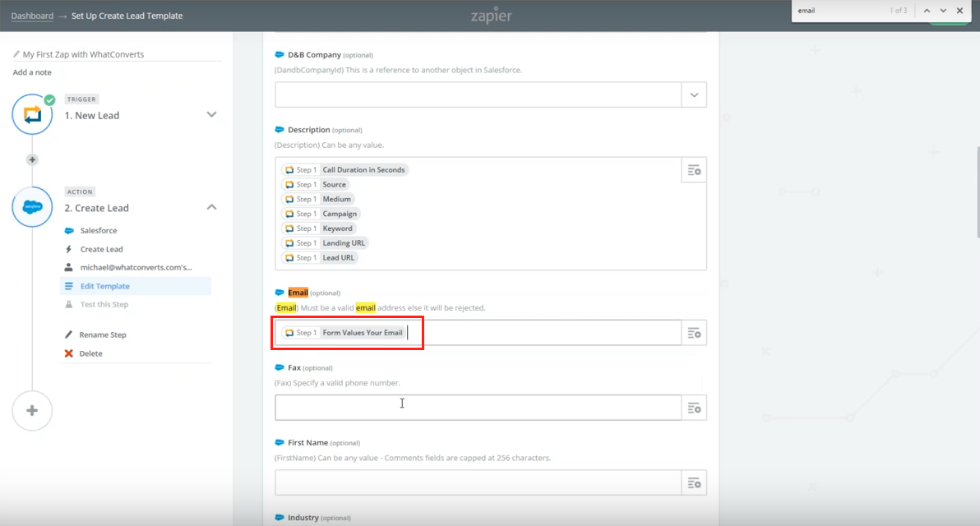Open the Dashboard breadcrumb link

32,16
